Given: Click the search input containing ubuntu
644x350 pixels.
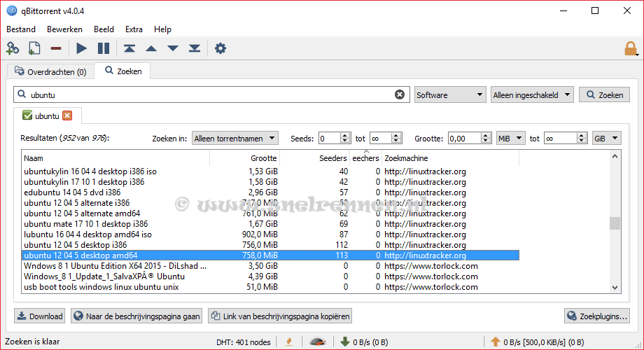Looking at the screenshot, I should click(x=211, y=95).
